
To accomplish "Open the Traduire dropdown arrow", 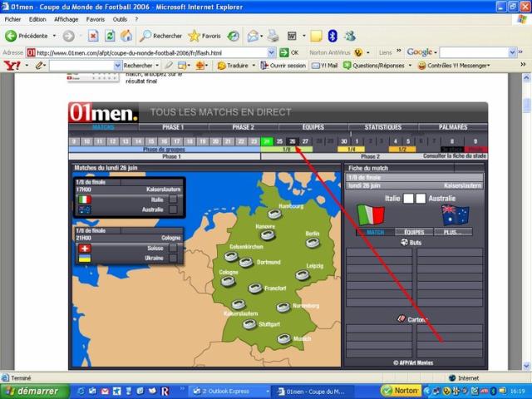I will pos(254,65).
